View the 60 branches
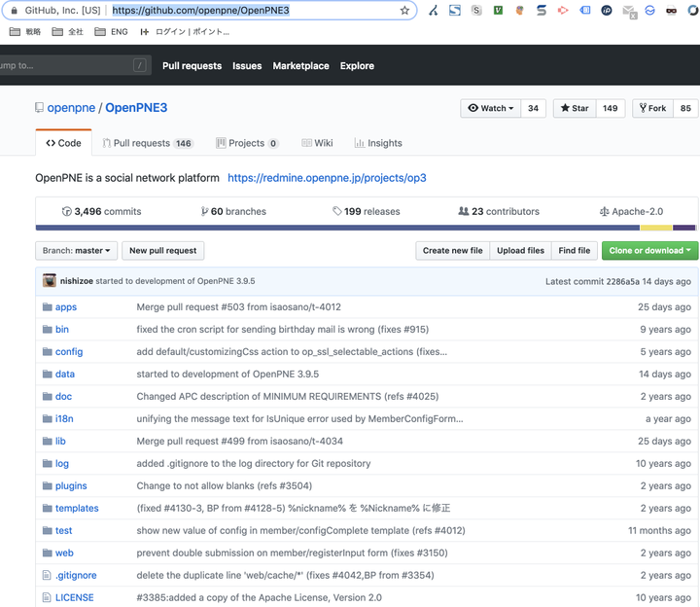Viewport: 700px width, 607px height. (233, 211)
